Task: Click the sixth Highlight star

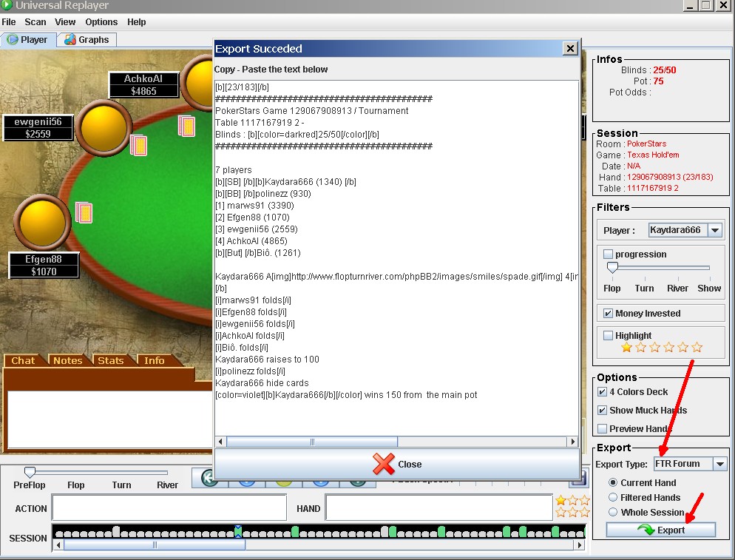Action: [697, 348]
